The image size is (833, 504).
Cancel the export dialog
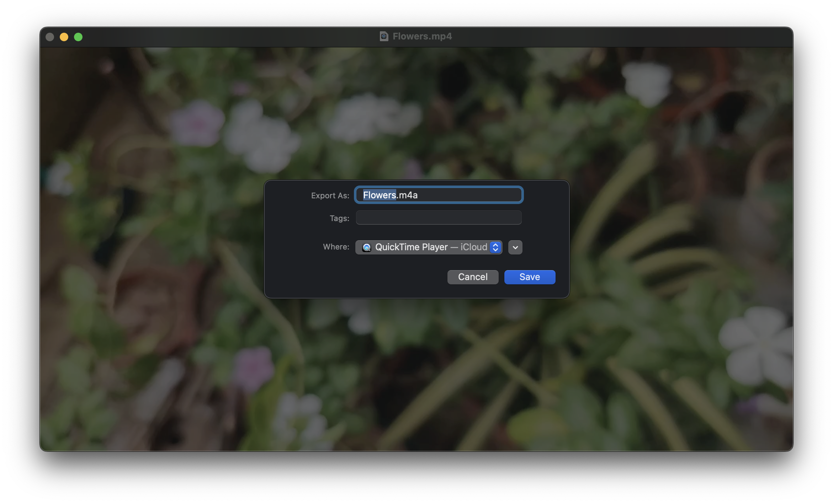point(473,277)
